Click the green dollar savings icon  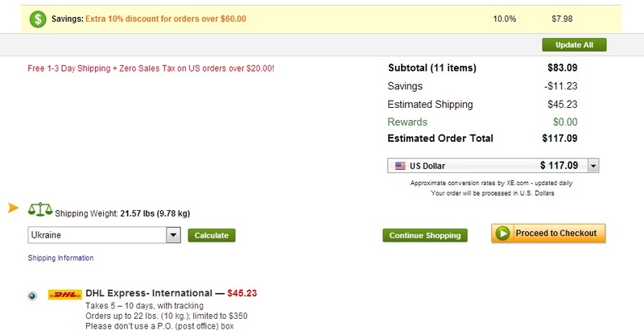(x=38, y=19)
